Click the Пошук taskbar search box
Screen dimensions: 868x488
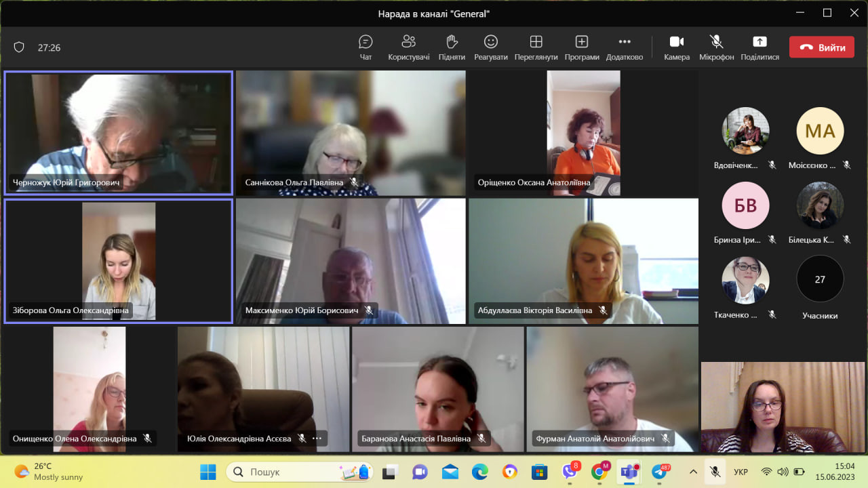click(300, 472)
